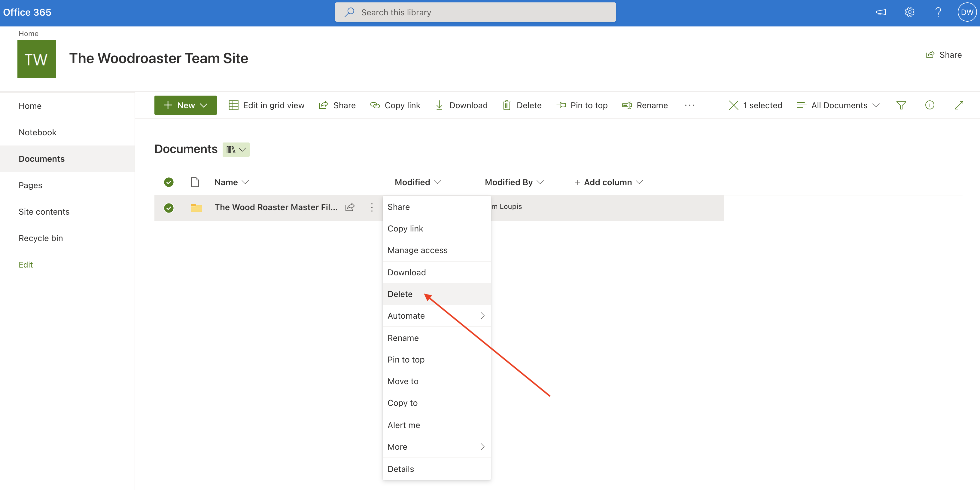This screenshot has height=490, width=980.
Task: Toggle the select-all checkmark in the header row
Action: click(x=169, y=182)
